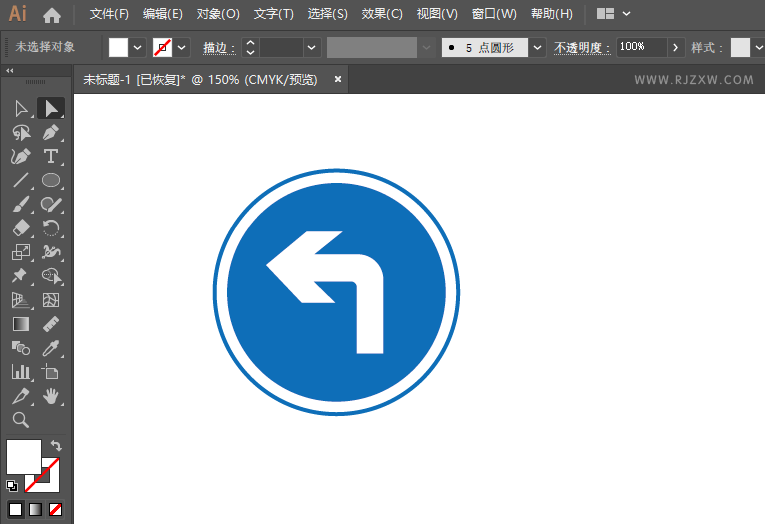Set paint mode to None
The height and width of the screenshot is (524, 765).
click(56, 509)
